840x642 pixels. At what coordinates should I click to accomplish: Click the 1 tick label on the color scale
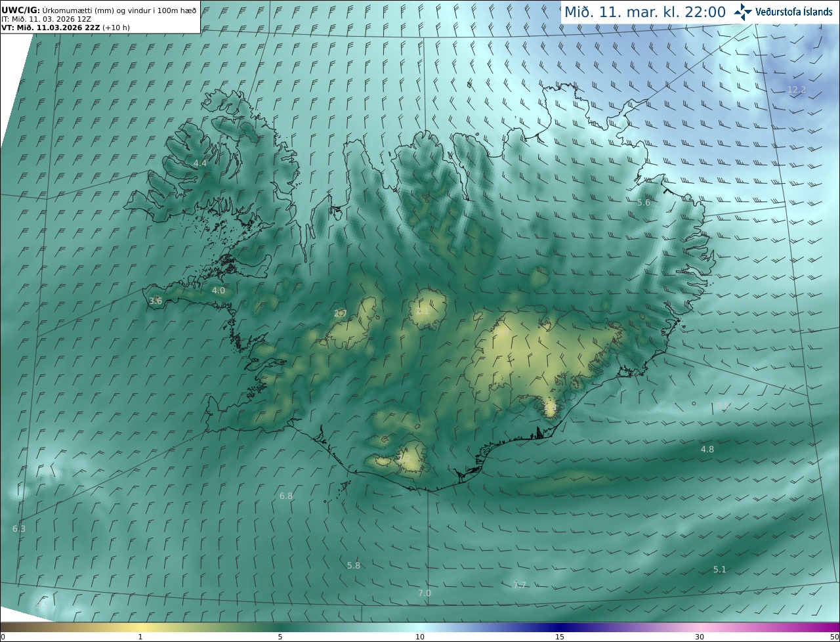click(x=140, y=637)
